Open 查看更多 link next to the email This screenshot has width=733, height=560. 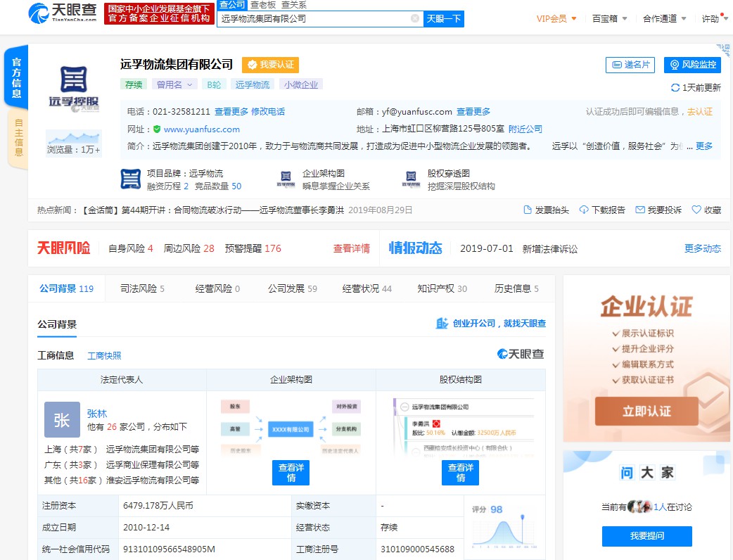pyautogui.click(x=473, y=111)
